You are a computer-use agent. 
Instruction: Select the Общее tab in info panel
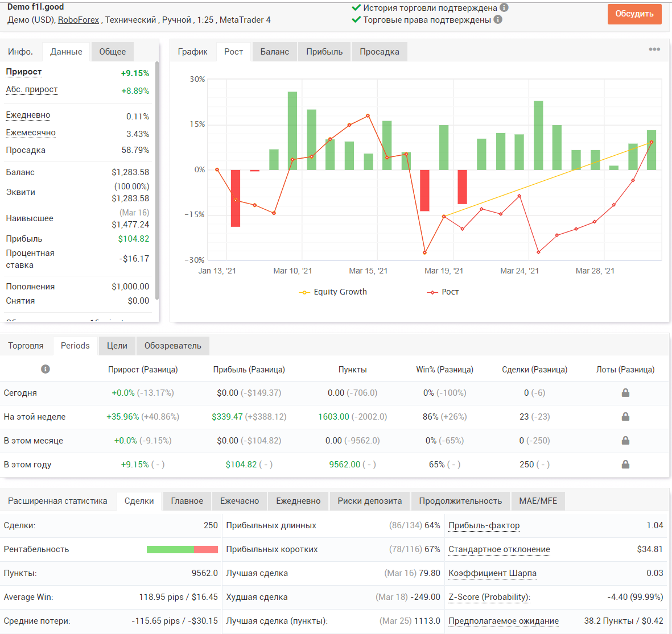(x=113, y=52)
